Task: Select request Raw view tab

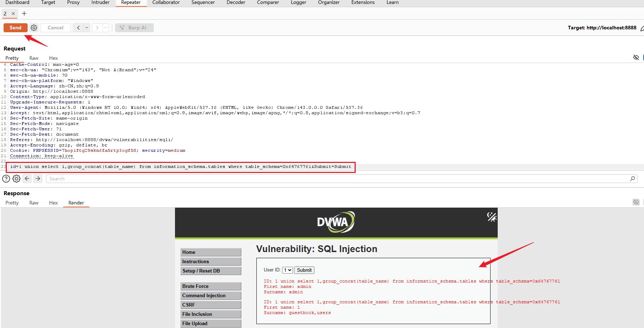Action: pos(34,58)
